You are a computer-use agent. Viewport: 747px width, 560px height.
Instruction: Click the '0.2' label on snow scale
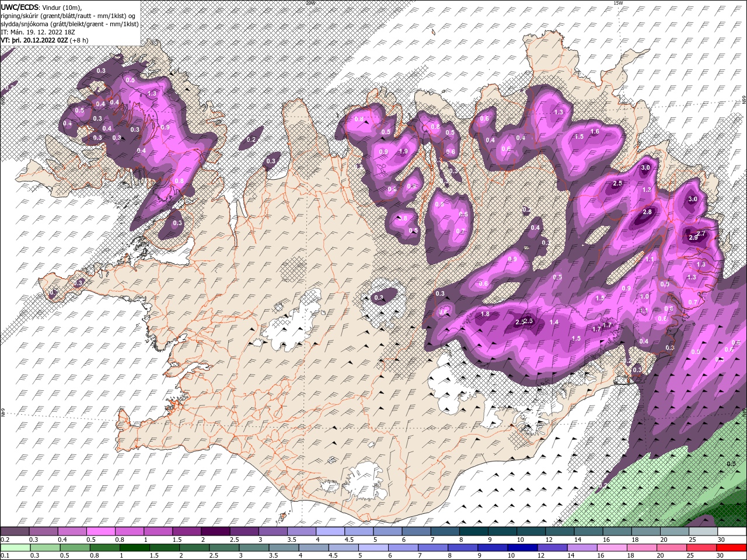point(5,540)
